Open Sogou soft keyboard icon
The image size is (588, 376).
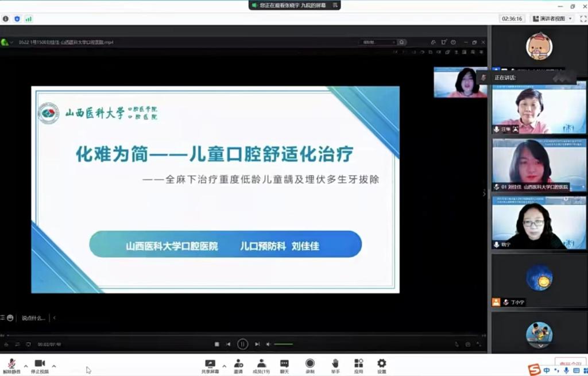[x=577, y=370]
